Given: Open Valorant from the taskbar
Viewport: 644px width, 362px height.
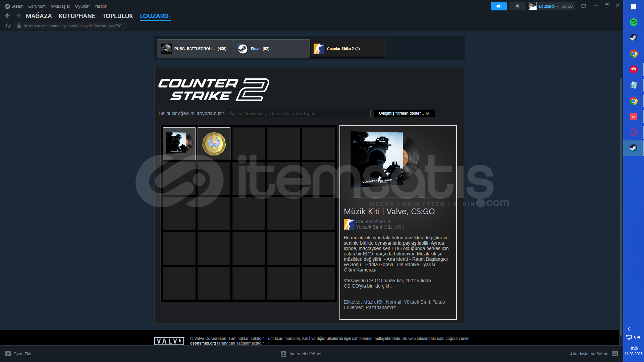Looking at the screenshot, I should coord(634,117).
